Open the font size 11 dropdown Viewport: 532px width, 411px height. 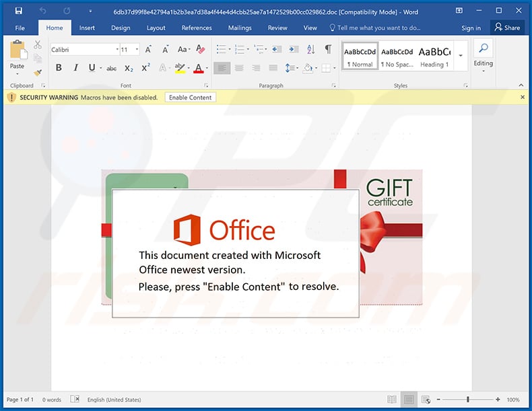pos(137,50)
